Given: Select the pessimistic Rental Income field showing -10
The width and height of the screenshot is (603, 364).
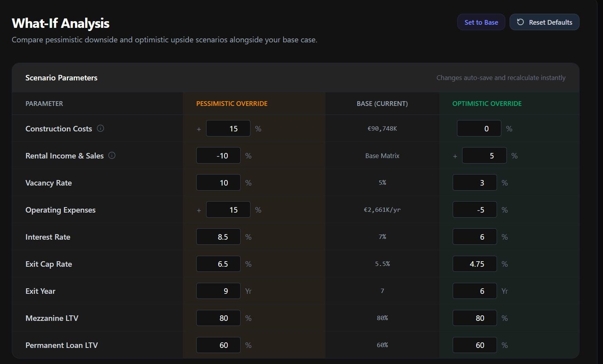Looking at the screenshot, I should click(218, 155).
